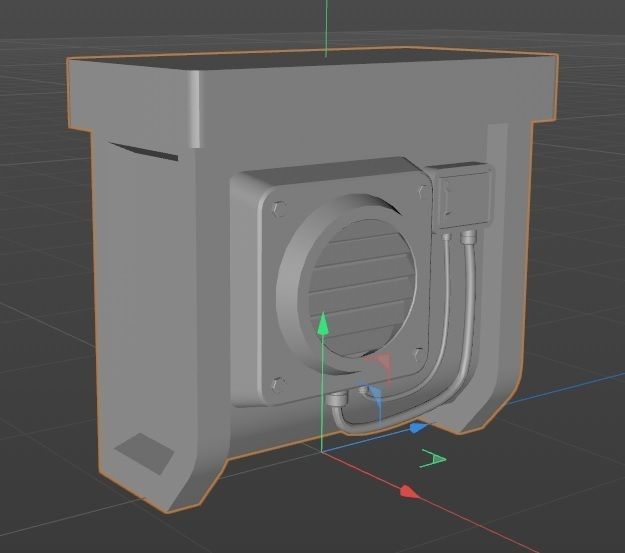Image resolution: width=625 pixels, height=553 pixels.
Task: Click the red plane handle of gizmo
Action: pyautogui.click(x=380, y=366)
